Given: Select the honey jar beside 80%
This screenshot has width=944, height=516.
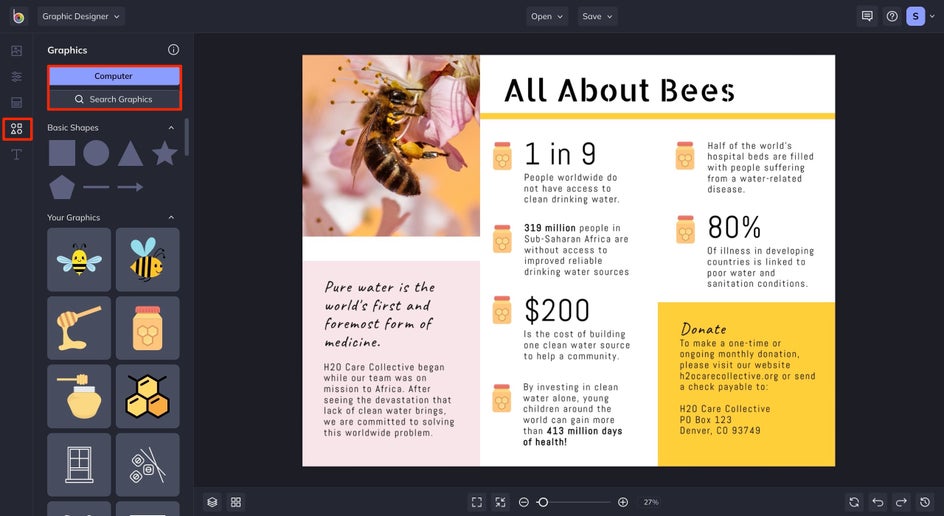Looking at the screenshot, I should (685, 229).
